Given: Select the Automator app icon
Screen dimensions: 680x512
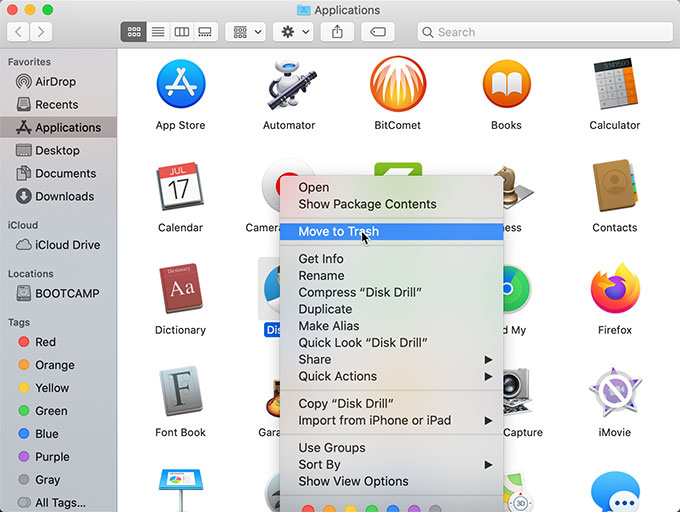Looking at the screenshot, I should [x=290, y=84].
